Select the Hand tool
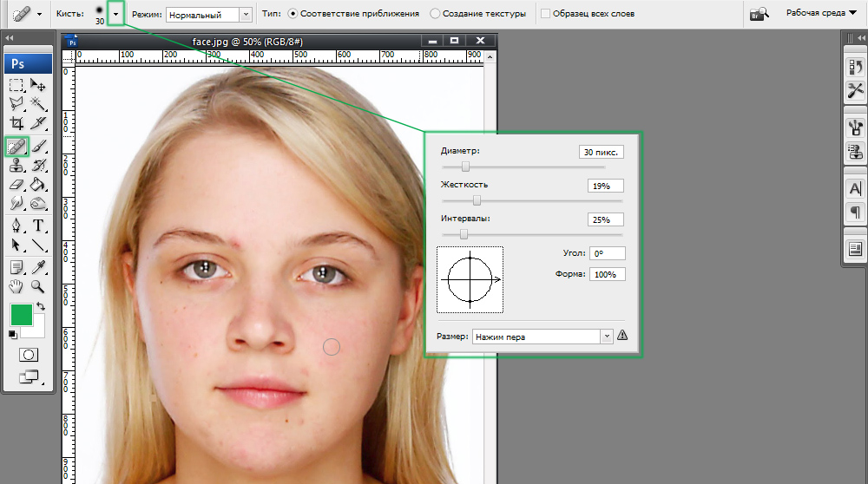This screenshot has width=868, height=484. pyautogui.click(x=16, y=286)
